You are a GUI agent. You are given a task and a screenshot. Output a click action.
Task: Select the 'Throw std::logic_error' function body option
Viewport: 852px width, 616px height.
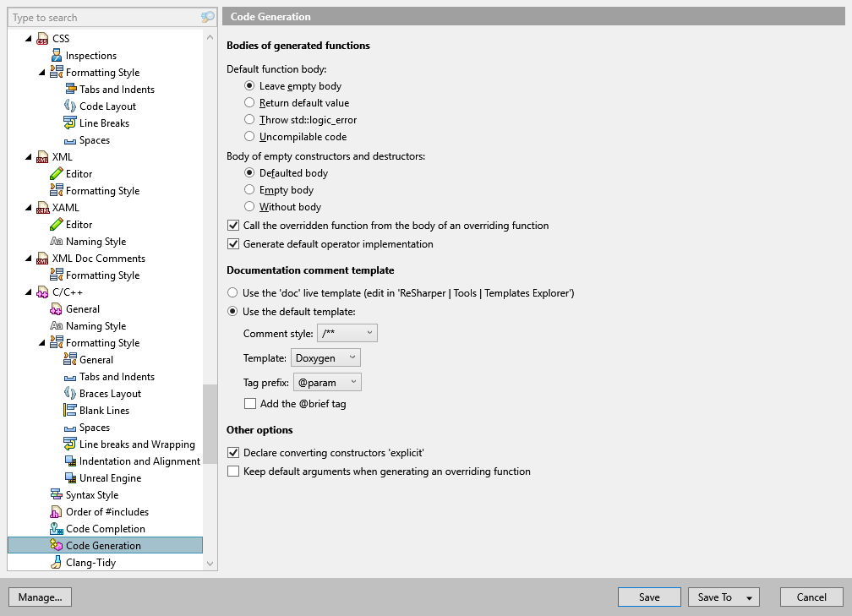(x=251, y=119)
